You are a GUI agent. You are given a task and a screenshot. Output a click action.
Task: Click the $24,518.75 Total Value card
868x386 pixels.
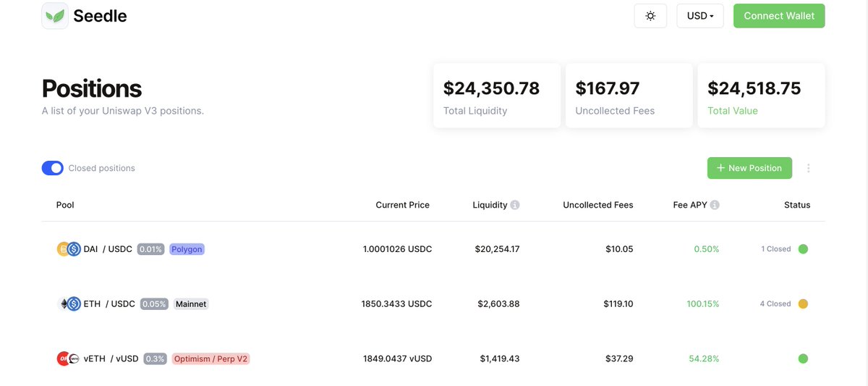tap(761, 96)
